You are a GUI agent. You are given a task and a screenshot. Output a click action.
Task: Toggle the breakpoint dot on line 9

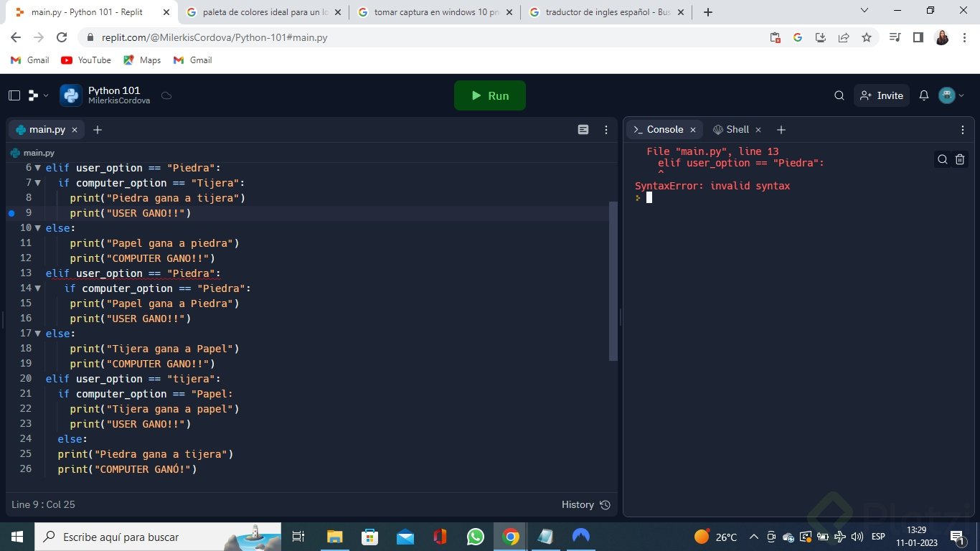11,213
